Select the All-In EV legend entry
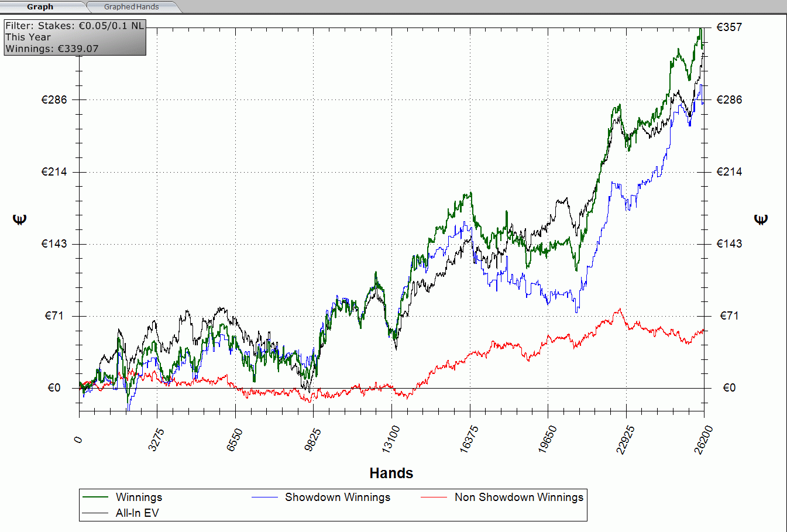 pyautogui.click(x=137, y=513)
